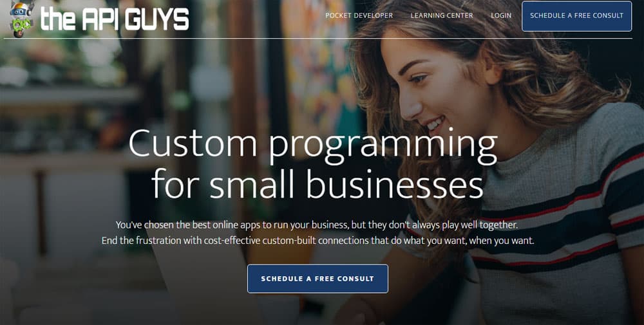Click the header Schedule a Free Consult button

point(576,16)
